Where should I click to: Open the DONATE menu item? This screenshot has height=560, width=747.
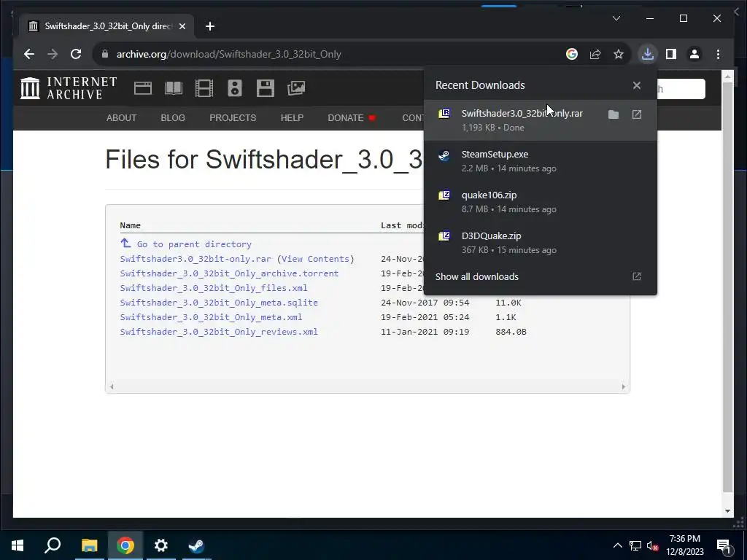pyautogui.click(x=352, y=117)
